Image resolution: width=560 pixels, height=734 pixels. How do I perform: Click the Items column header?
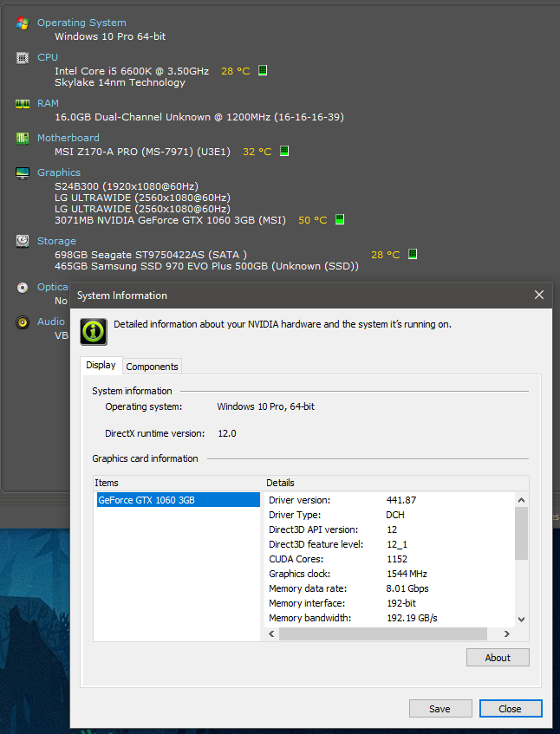point(179,483)
